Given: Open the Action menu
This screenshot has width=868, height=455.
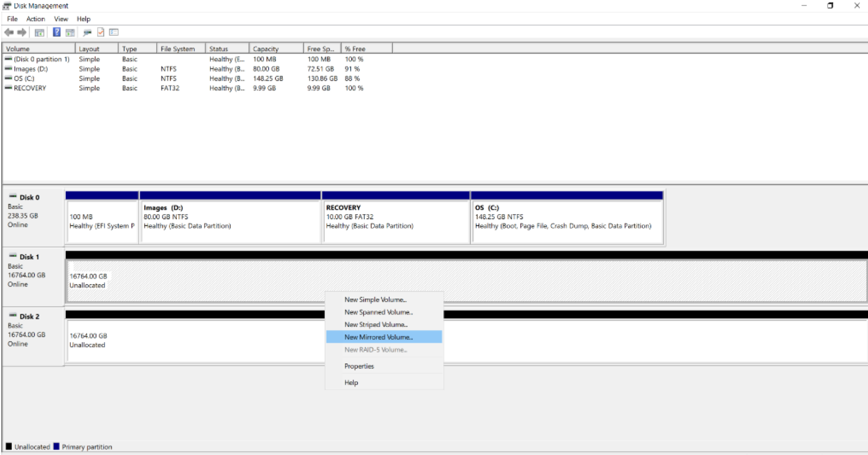Looking at the screenshot, I should pos(35,19).
